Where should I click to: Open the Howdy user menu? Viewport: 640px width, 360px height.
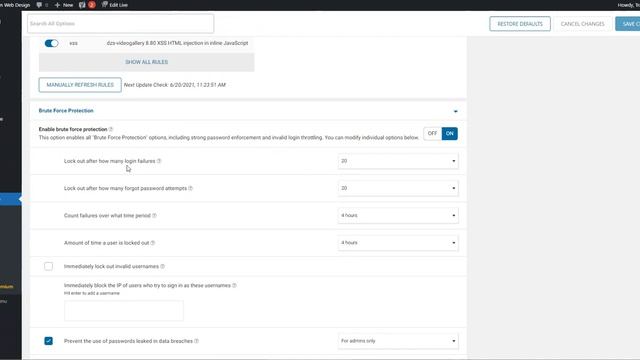(629, 5)
